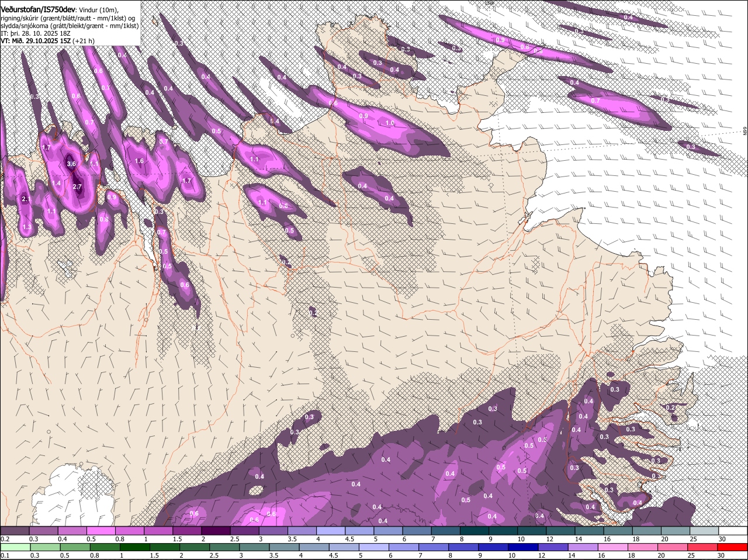Click the 'Vindur (10m)' label in the header
The height and width of the screenshot is (560, 748).
(x=98, y=10)
